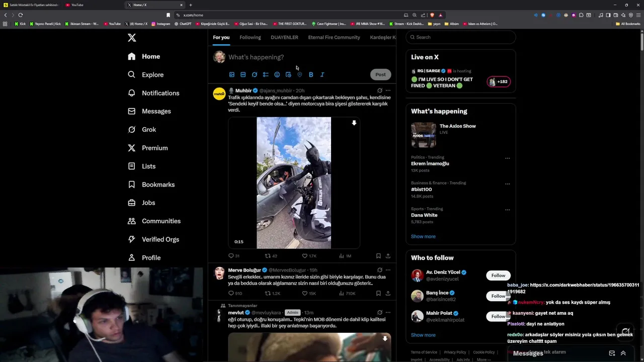Play the Batman motorcycle video
Viewport: 644px width, 362px height.
[x=294, y=183]
